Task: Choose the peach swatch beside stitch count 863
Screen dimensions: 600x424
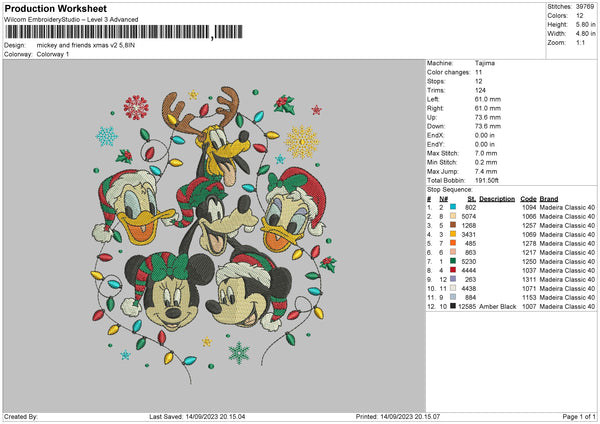Action: point(453,252)
